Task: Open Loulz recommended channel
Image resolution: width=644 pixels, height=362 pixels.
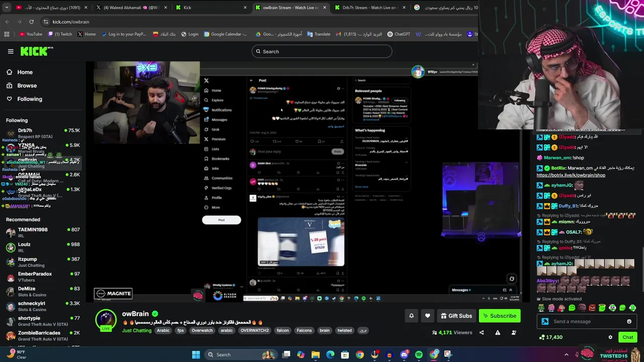Action: (43, 247)
